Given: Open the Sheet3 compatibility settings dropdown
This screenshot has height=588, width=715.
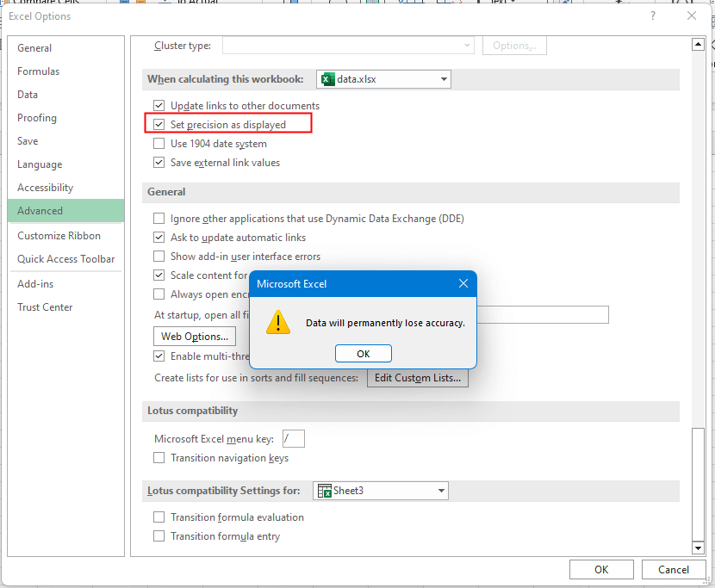Looking at the screenshot, I should pyautogui.click(x=441, y=491).
